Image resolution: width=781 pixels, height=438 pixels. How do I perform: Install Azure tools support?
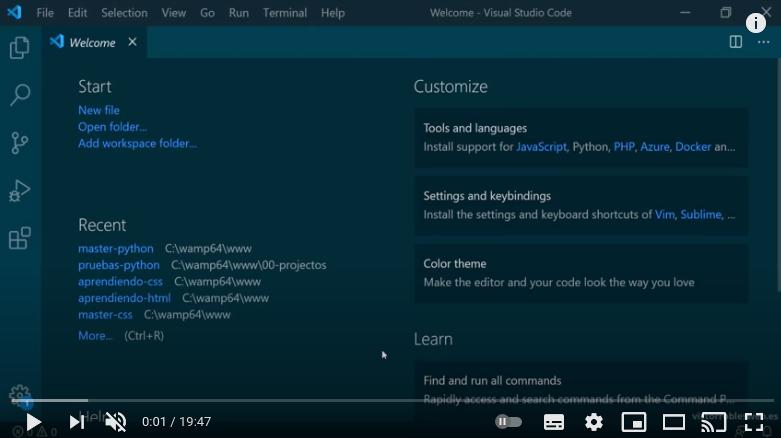tap(655, 147)
